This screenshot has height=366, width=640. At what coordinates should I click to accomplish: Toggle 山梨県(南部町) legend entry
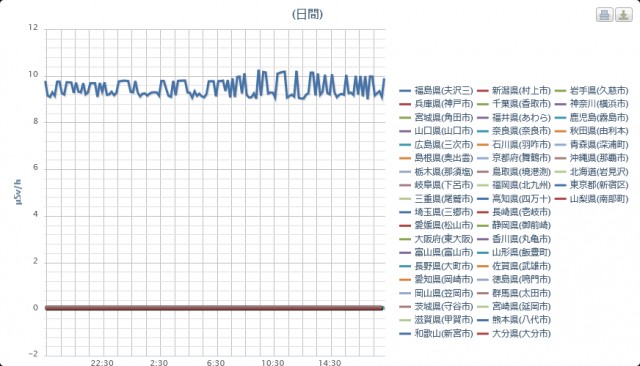[591, 199]
